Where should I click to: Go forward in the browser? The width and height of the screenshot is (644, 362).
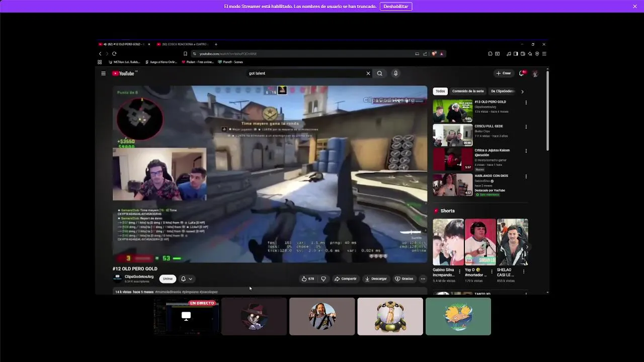pos(107,54)
